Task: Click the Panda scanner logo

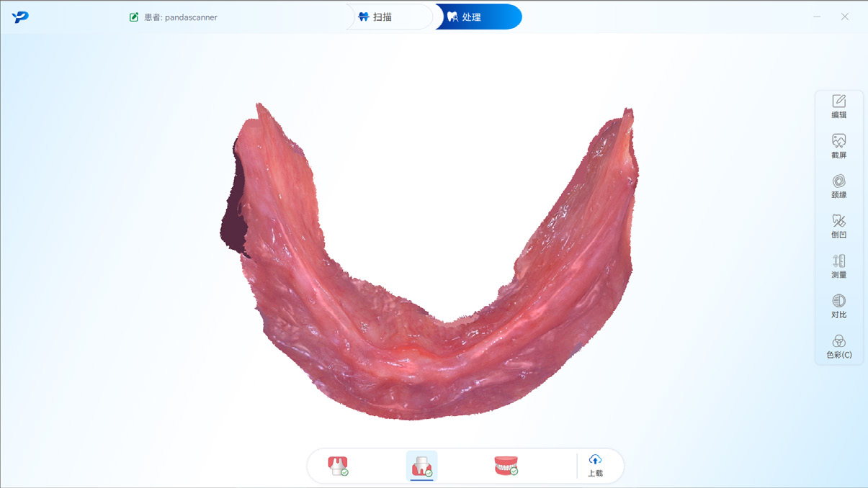Action: [x=20, y=17]
